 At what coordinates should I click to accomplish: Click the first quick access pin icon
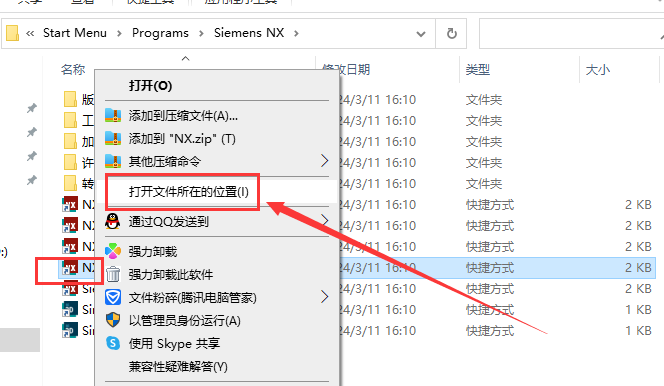32,108
